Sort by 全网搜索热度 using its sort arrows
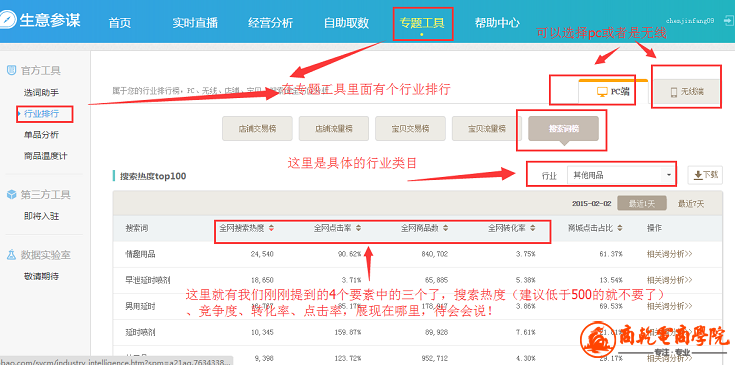This screenshot has width=735, height=365. [x=271, y=229]
